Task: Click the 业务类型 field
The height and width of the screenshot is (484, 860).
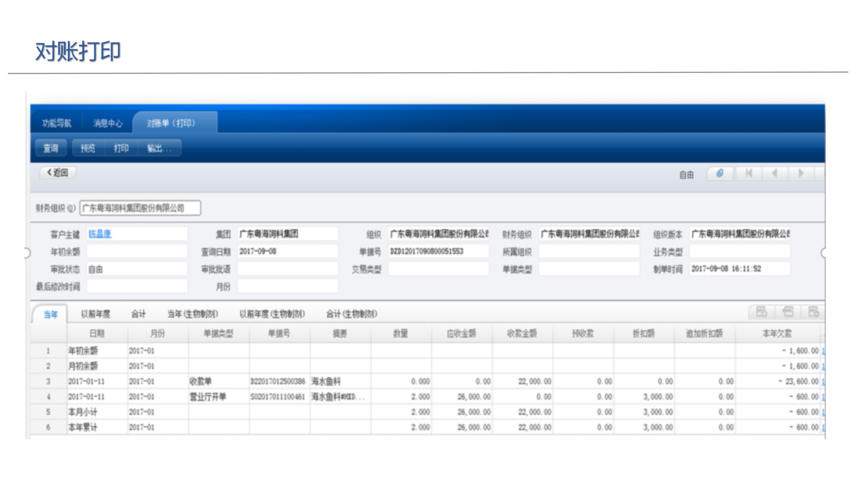Action: click(739, 251)
